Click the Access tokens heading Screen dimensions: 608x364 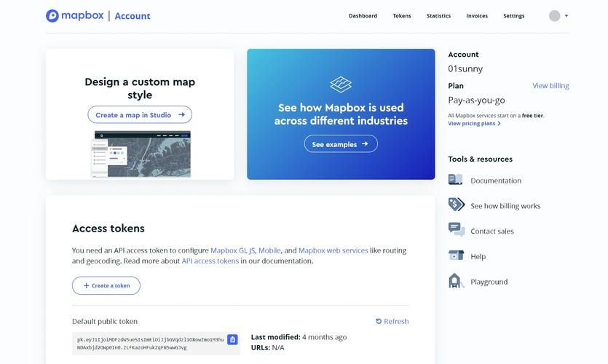point(108,229)
